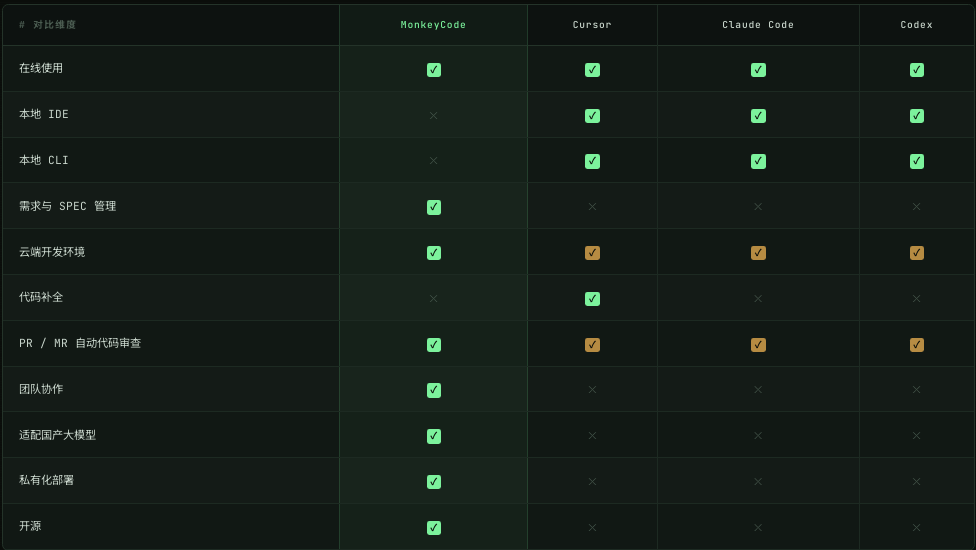Click Cursor amber check for PR / MR 自动代码审查
This screenshot has width=976, height=550.
click(593, 345)
